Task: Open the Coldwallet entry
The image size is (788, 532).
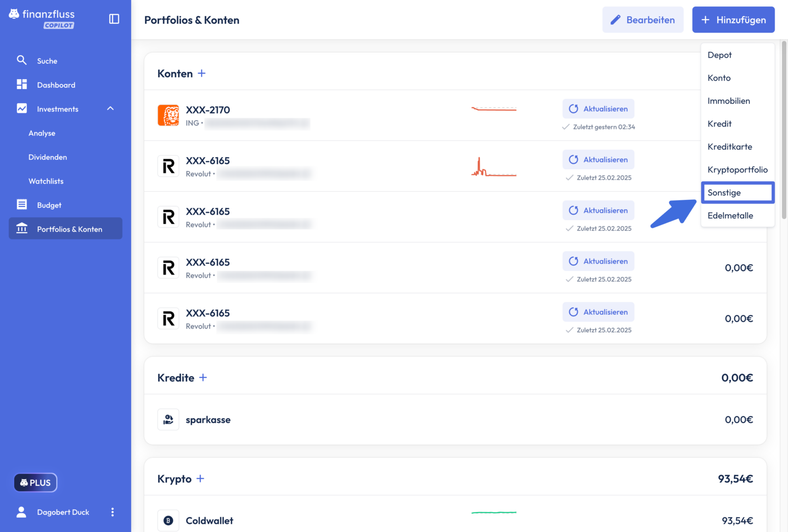Action: [455, 515]
